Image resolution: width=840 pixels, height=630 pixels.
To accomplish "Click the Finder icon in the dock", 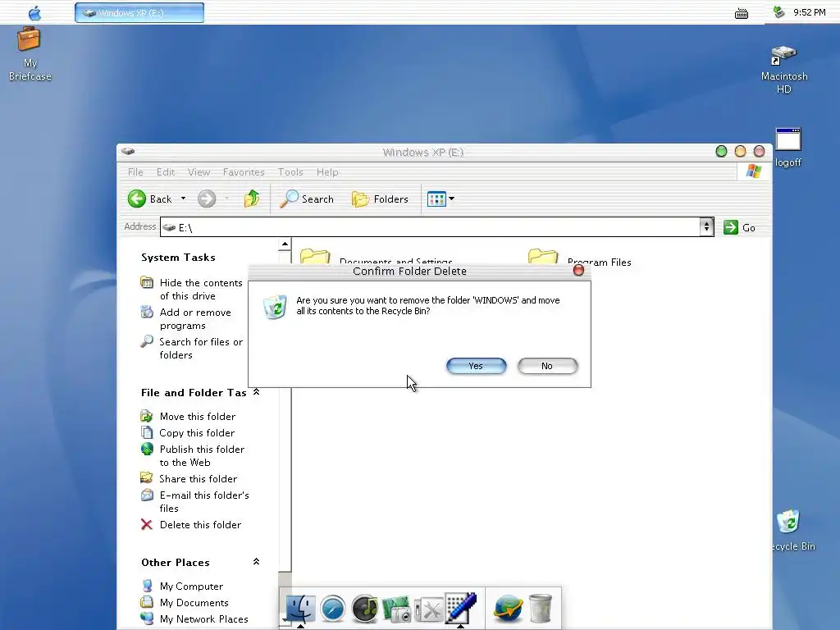I will 300,609.
